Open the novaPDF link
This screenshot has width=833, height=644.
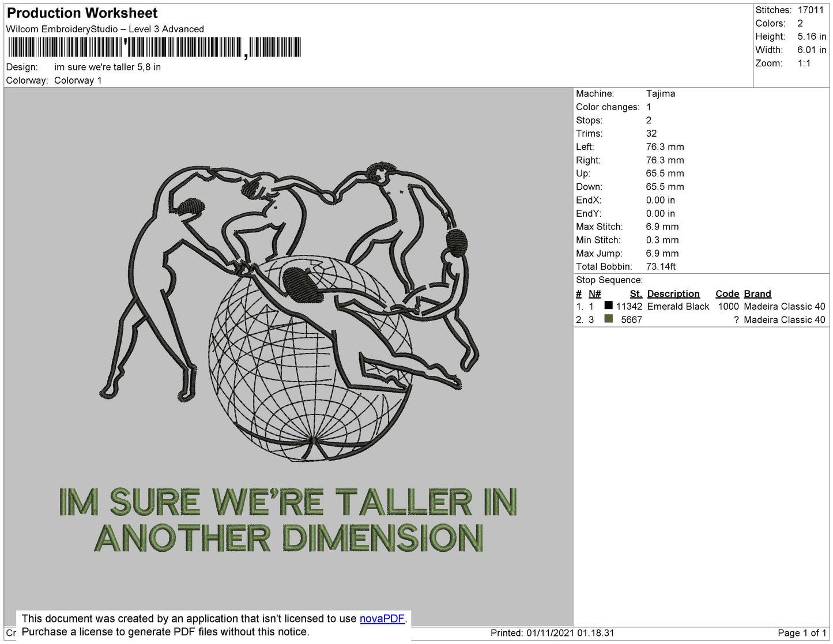(x=382, y=619)
